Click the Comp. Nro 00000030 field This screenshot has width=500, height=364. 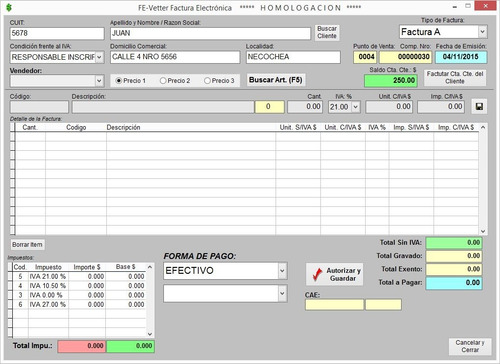click(x=406, y=57)
